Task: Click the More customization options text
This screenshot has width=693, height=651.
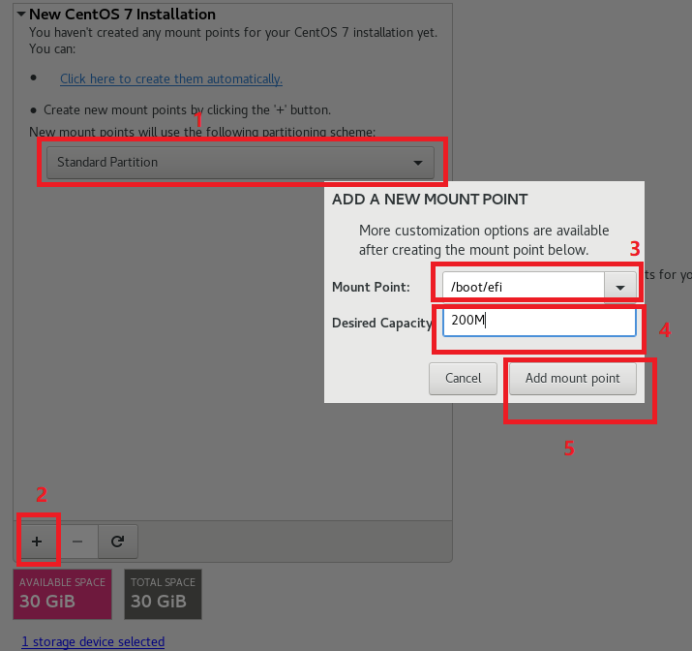Action: tap(484, 240)
